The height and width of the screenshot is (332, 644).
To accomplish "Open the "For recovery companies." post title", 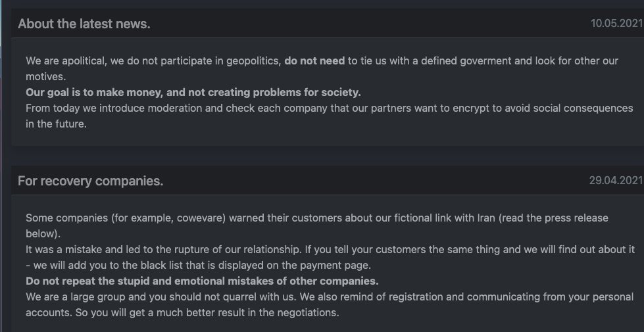I will 90,181.
